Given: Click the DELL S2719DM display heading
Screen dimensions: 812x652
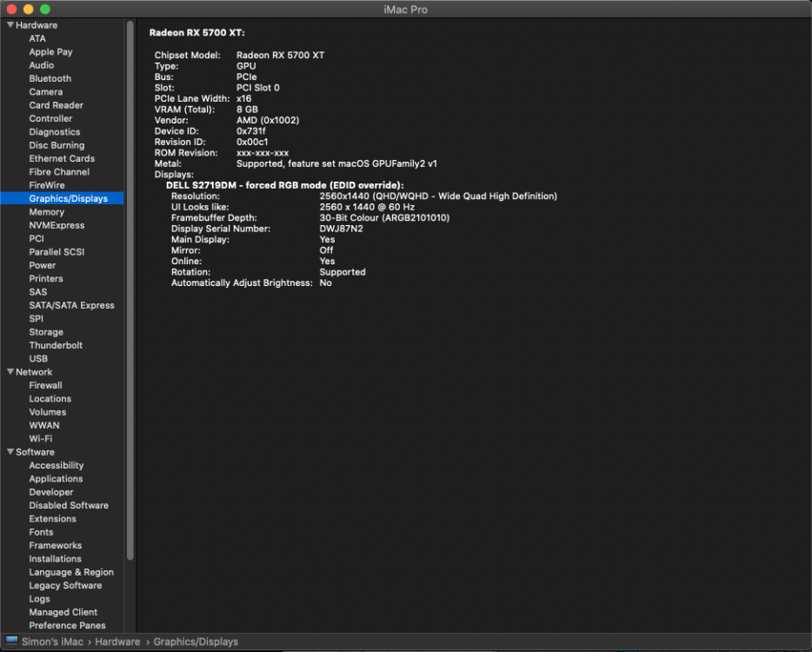Looking at the screenshot, I should click(285, 185).
